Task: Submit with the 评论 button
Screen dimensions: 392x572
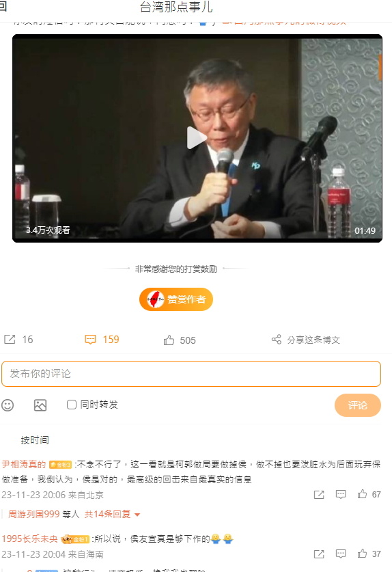Action: point(358,405)
